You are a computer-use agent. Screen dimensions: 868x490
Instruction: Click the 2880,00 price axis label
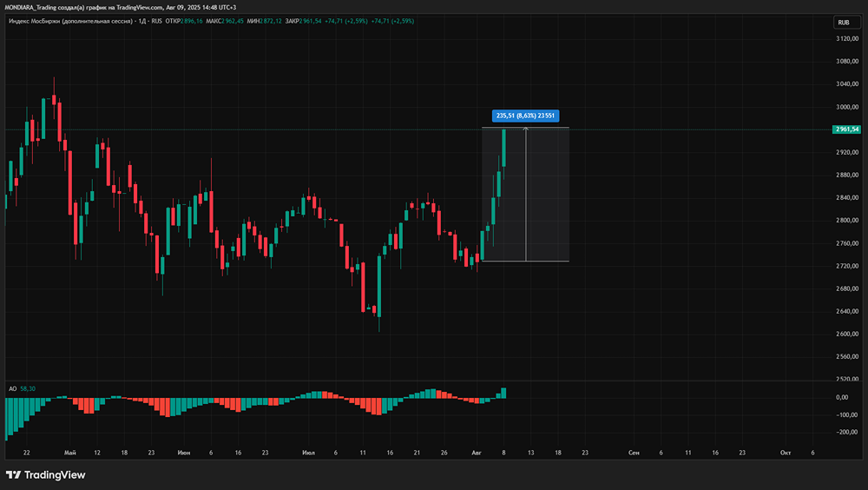tap(847, 175)
